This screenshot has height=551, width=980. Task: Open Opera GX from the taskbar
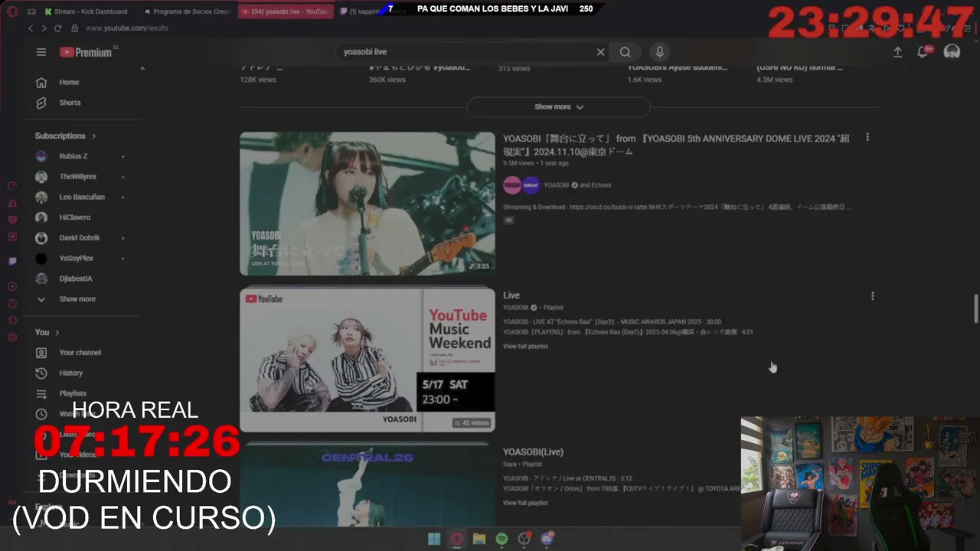click(457, 539)
